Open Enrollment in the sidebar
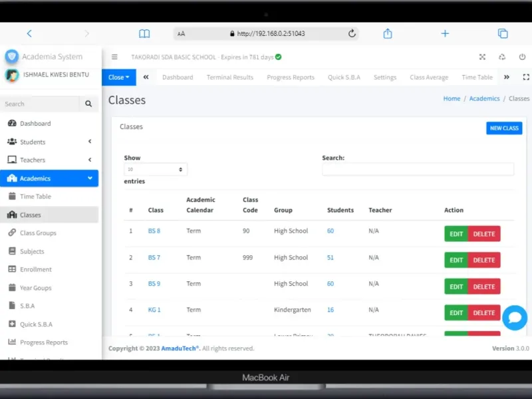The height and width of the screenshot is (399, 532). (x=49, y=269)
